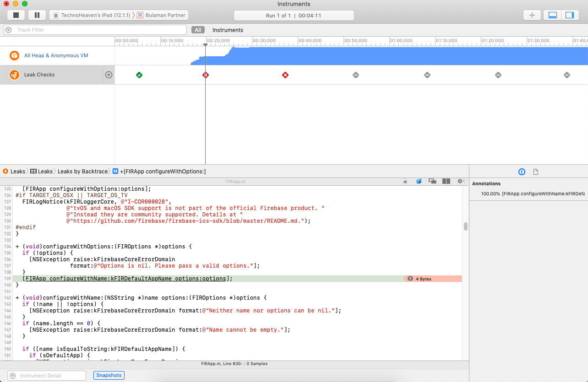Hide the right inspector pane via its toolbar toggle

tap(569, 15)
